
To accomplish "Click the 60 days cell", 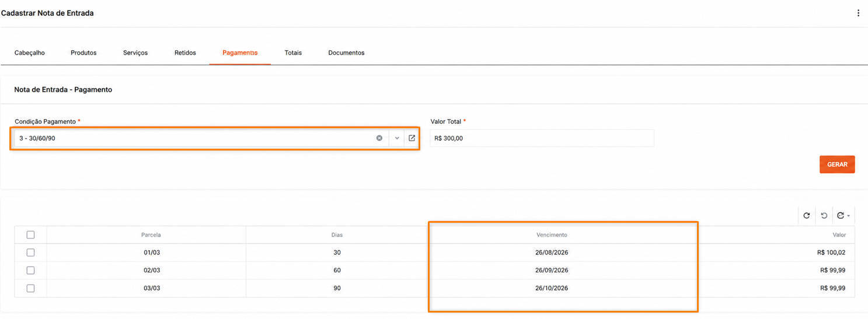I will coord(337,271).
